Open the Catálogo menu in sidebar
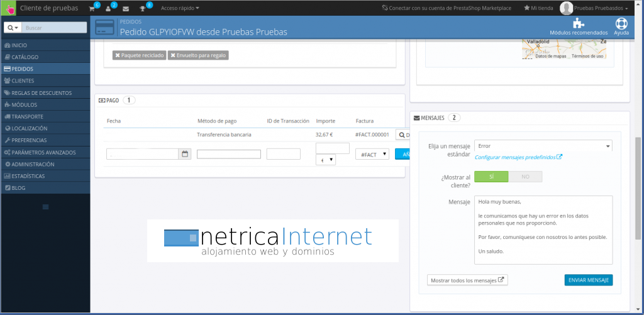The width and height of the screenshot is (644, 315). [25, 57]
